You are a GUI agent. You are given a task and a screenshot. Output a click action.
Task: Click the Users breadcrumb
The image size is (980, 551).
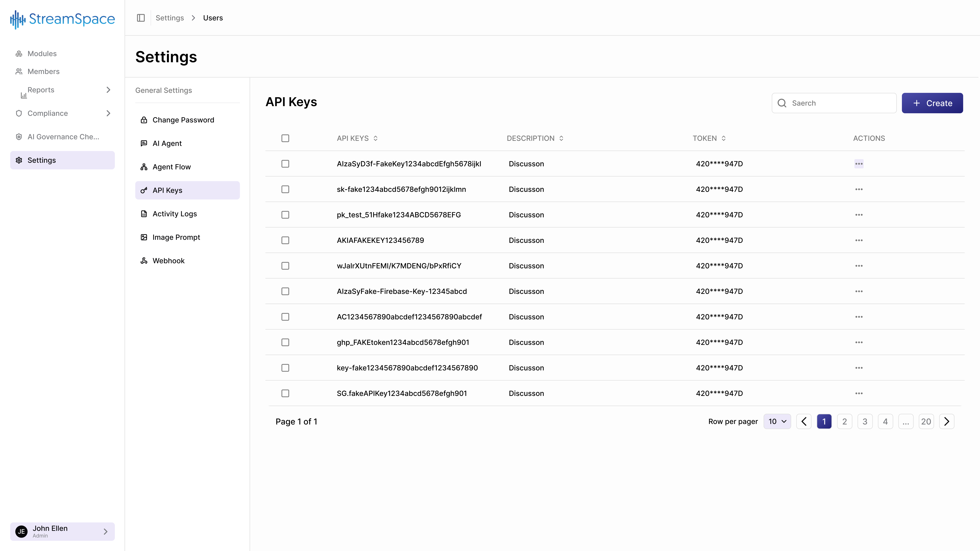(213, 18)
